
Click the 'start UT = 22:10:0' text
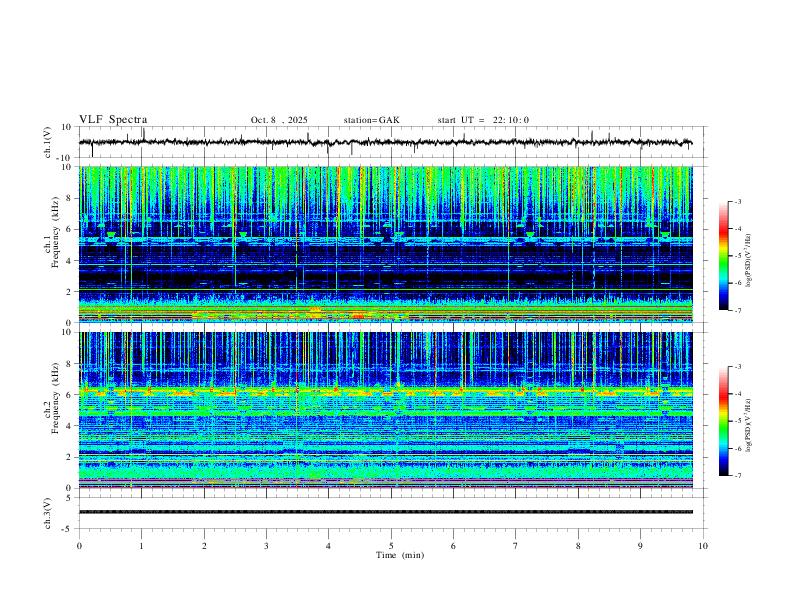tap(483, 120)
